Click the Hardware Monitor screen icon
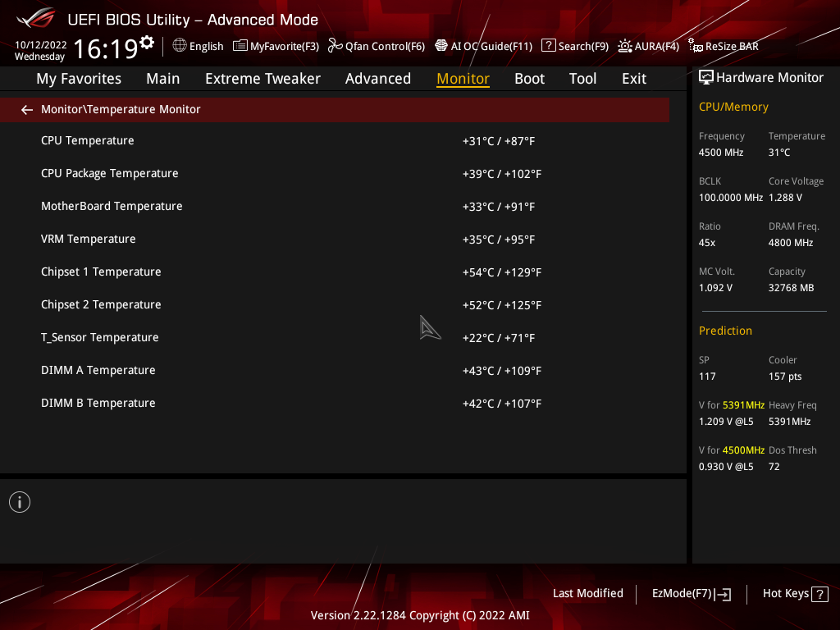 (706, 78)
